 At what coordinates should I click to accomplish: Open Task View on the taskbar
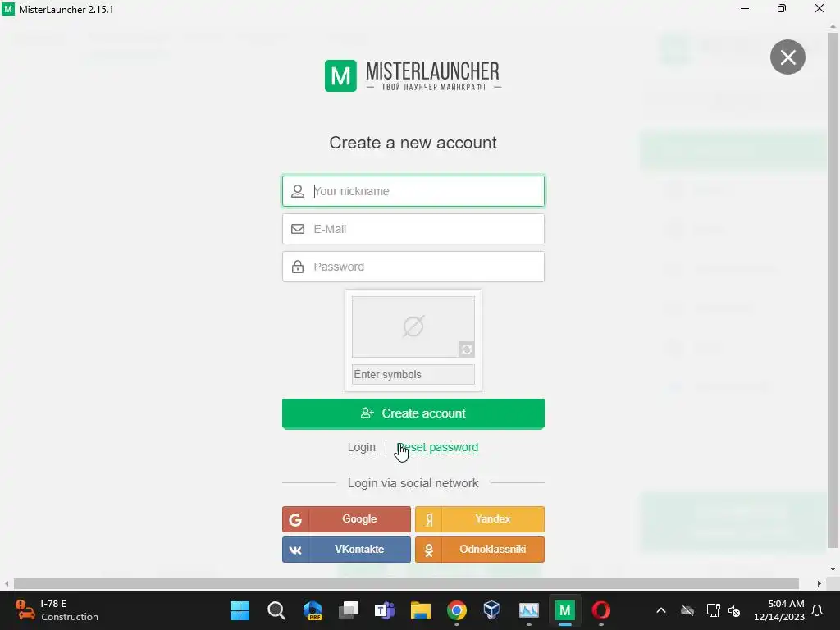348,610
